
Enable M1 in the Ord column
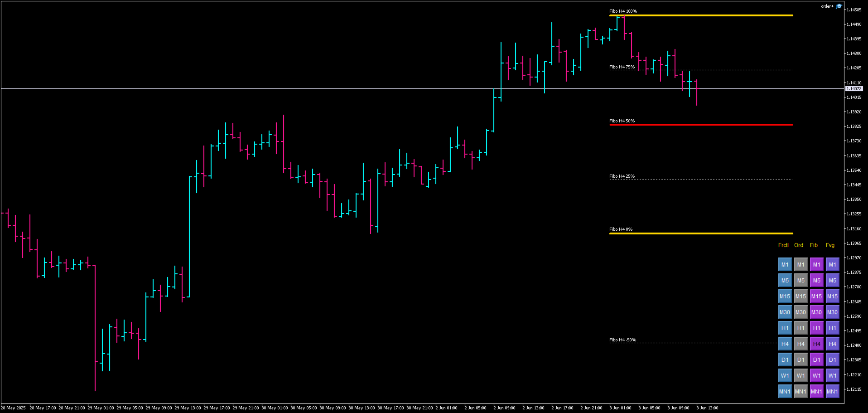point(800,265)
